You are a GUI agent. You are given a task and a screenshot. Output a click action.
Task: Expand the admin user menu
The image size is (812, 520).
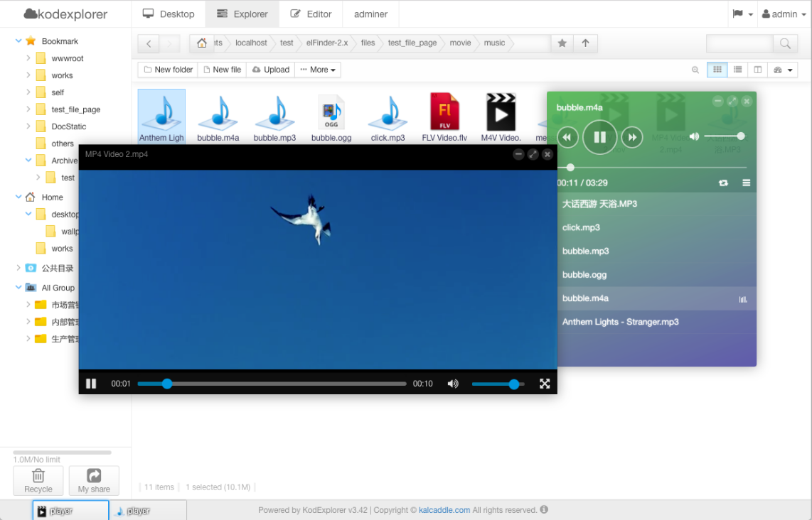coord(784,14)
